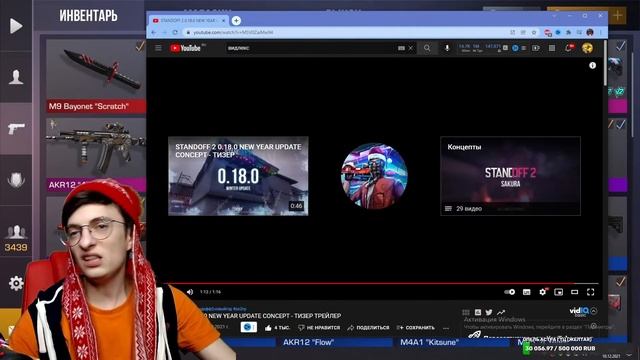
Task: Select the AKR12 rifle inventory item
Action: (96, 154)
